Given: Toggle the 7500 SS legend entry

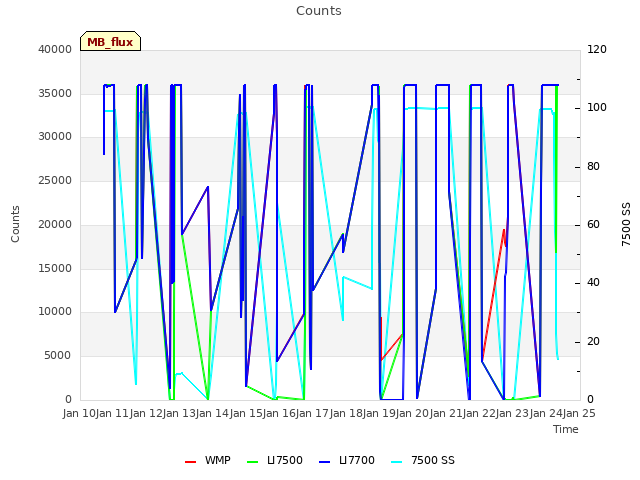Looking at the screenshot, I should [422, 460].
